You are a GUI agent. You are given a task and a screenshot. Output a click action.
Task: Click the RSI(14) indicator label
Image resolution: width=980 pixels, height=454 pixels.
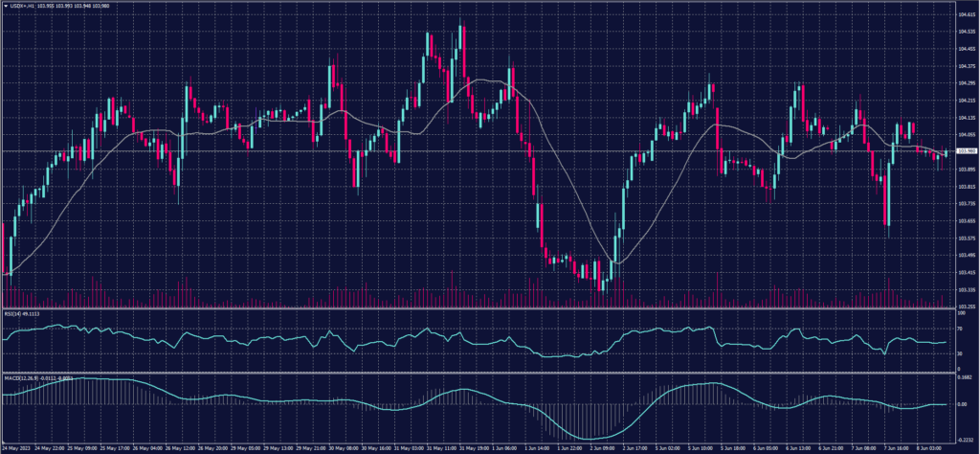tap(14, 313)
